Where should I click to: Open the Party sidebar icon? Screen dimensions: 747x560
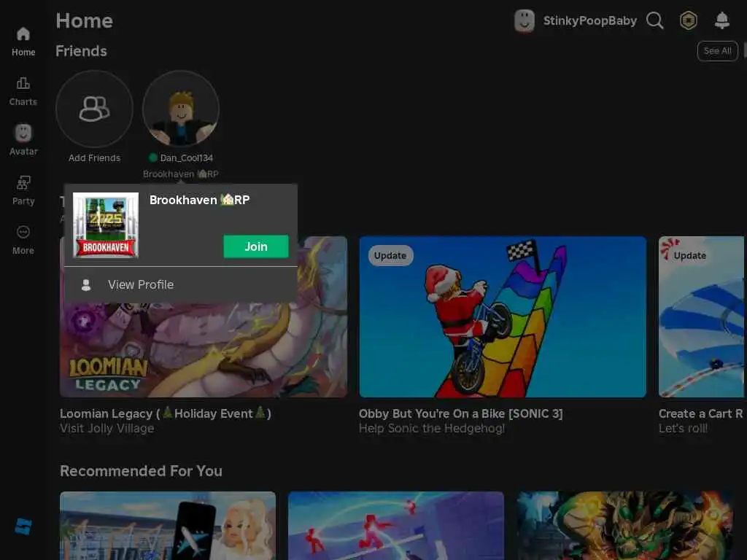[23, 190]
